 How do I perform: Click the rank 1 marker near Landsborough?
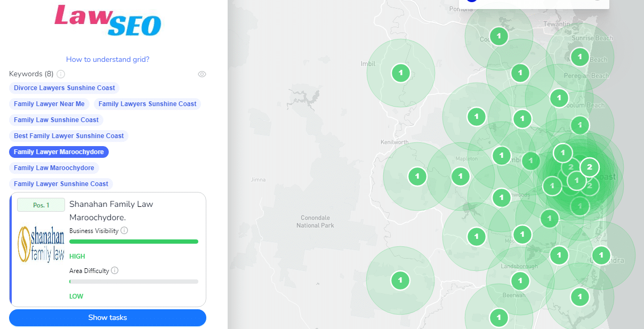(520, 280)
